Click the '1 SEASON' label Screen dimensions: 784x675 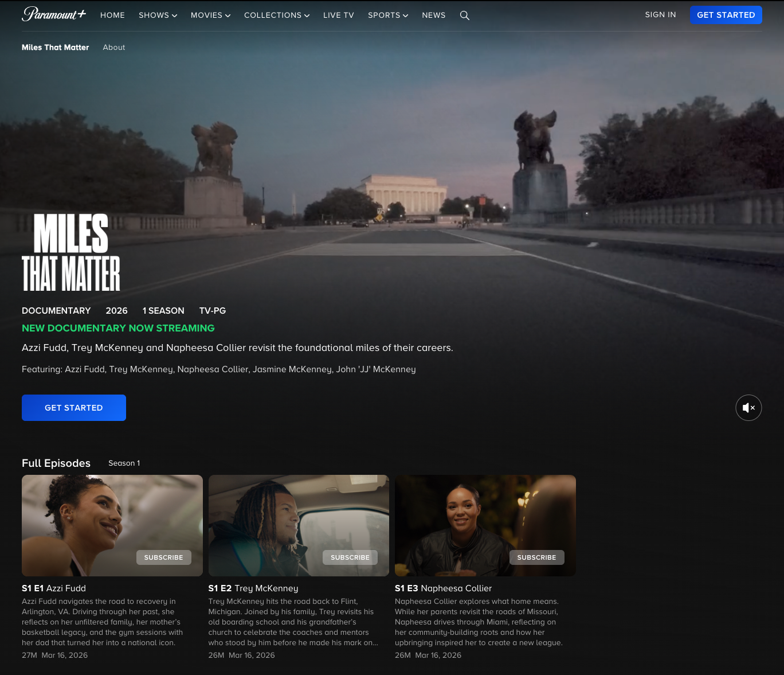coord(163,311)
